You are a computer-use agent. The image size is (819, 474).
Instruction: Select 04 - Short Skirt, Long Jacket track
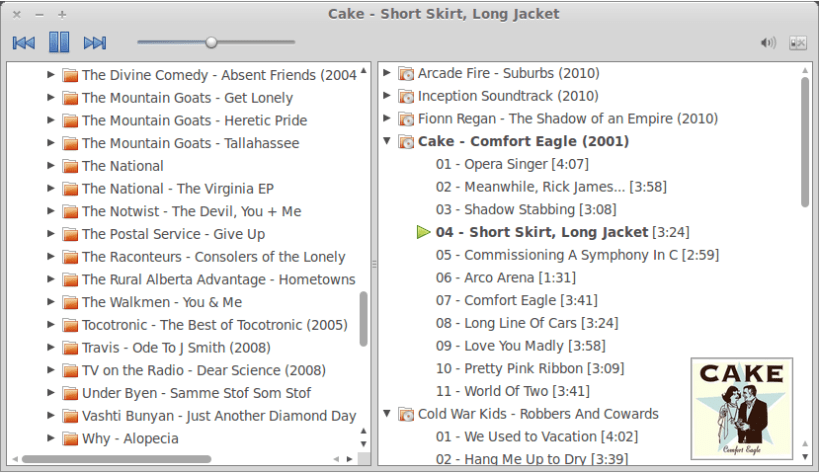(563, 232)
